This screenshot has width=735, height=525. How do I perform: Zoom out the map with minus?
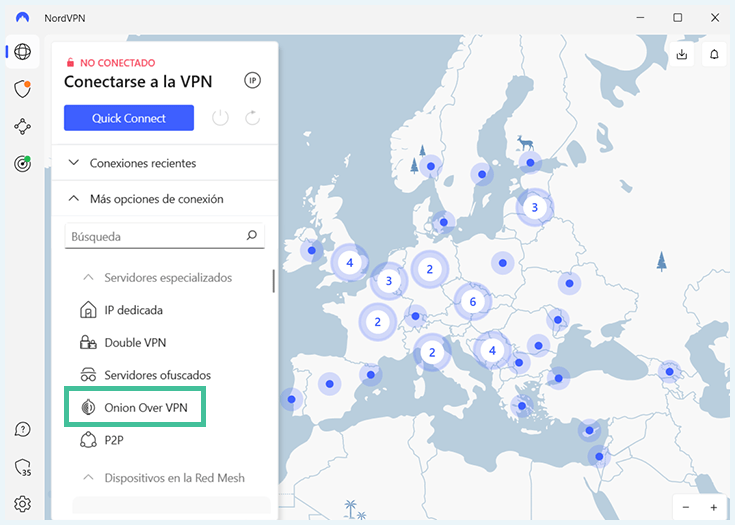tap(686, 507)
